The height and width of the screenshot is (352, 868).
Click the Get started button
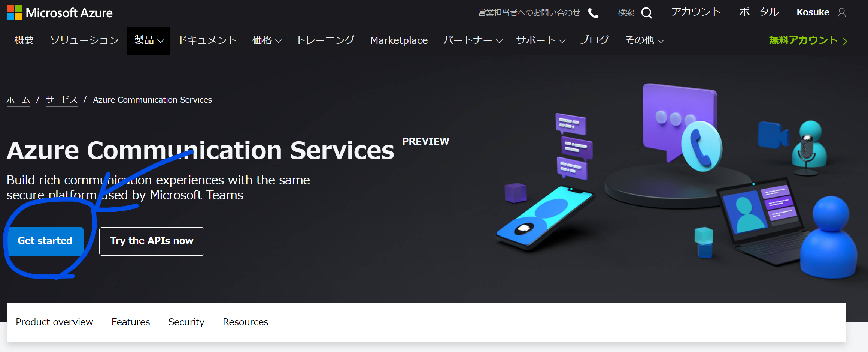tap(45, 241)
